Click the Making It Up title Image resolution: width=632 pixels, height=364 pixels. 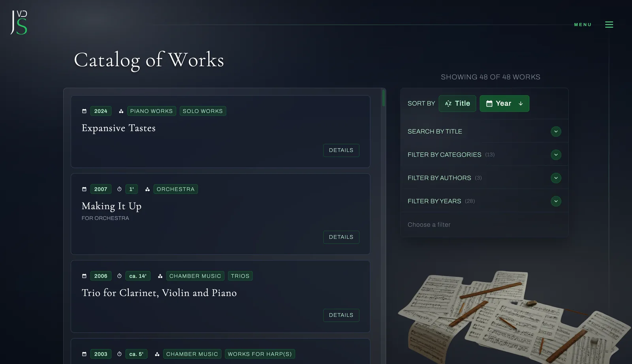click(x=111, y=206)
